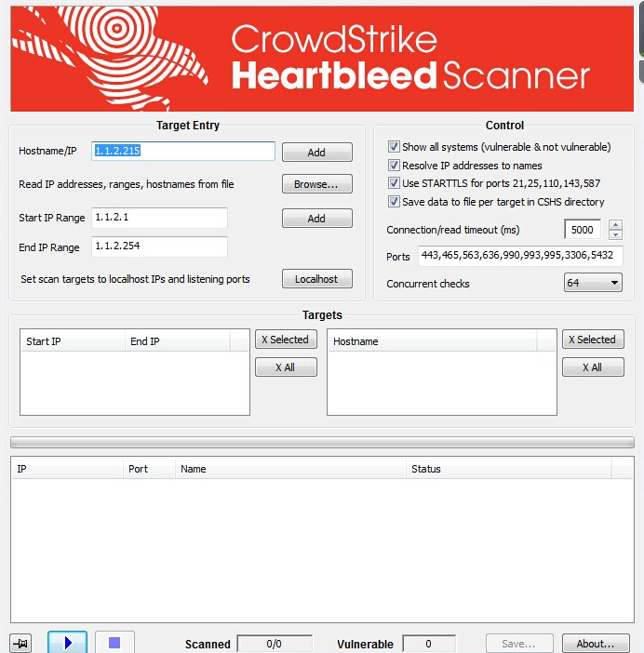Click the Scanned 0/0 counter field
The height and width of the screenshot is (653, 644).
pyautogui.click(x=275, y=644)
